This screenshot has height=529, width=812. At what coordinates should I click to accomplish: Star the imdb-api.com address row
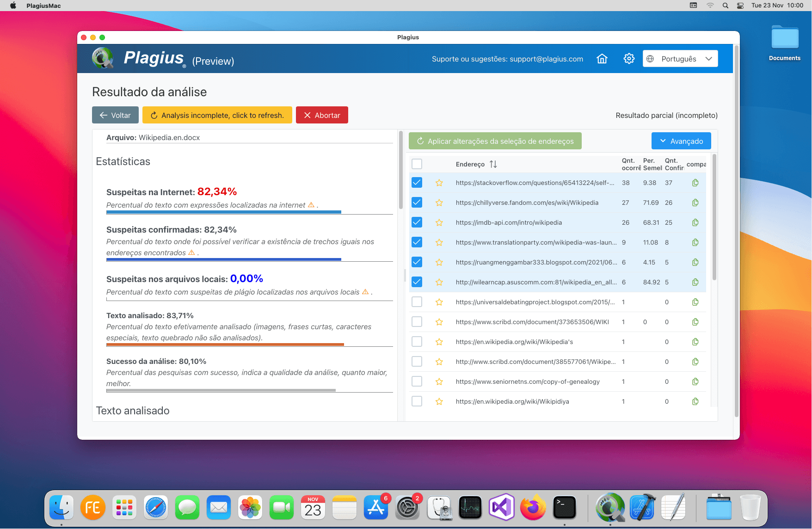point(439,222)
